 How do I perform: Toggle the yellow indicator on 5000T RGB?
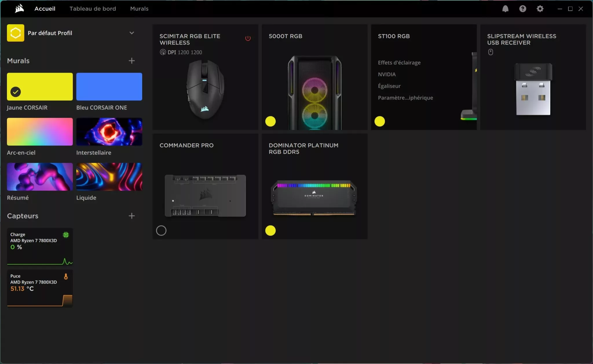pos(270,121)
